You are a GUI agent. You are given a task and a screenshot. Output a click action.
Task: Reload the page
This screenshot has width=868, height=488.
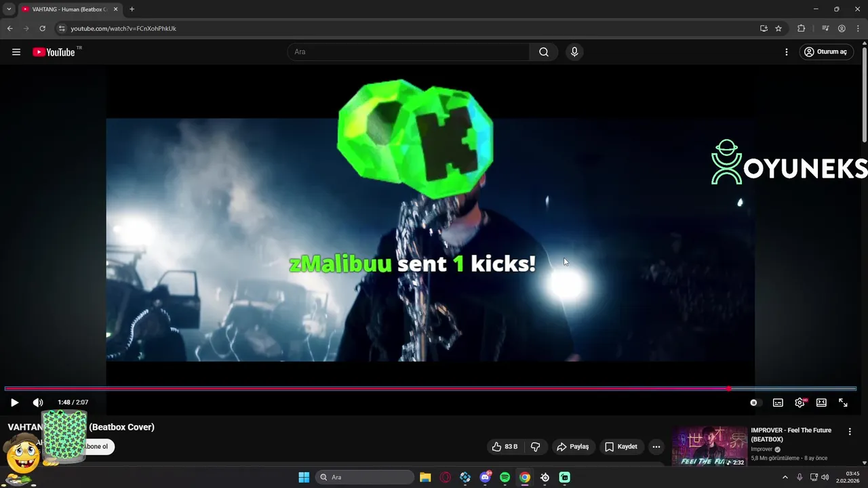coord(42,28)
